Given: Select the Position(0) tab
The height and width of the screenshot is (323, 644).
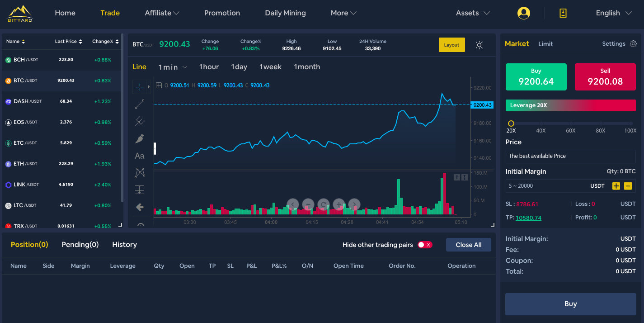Looking at the screenshot, I should click(x=29, y=245).
